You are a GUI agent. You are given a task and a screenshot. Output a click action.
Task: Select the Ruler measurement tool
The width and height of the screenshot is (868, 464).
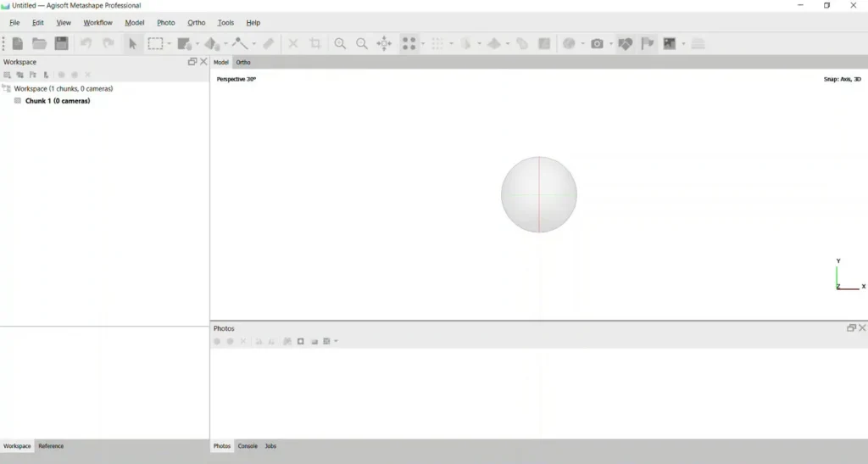[269, 43]
